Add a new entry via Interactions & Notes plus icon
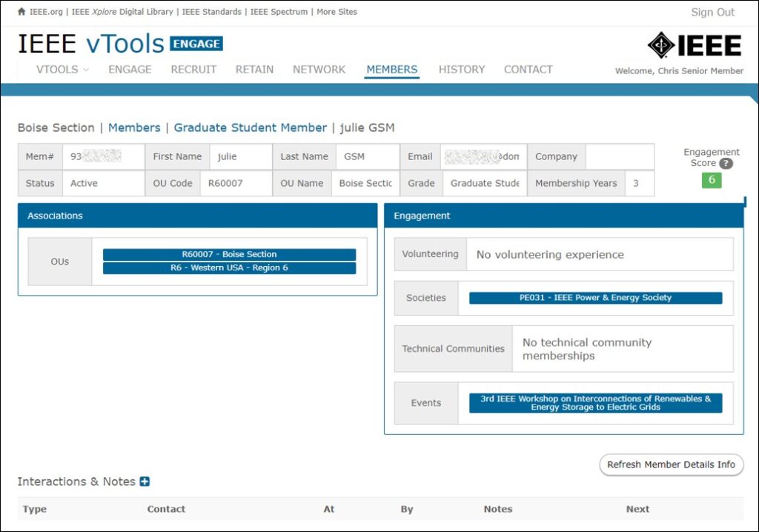The image size is (759, 532). (146, 481)
